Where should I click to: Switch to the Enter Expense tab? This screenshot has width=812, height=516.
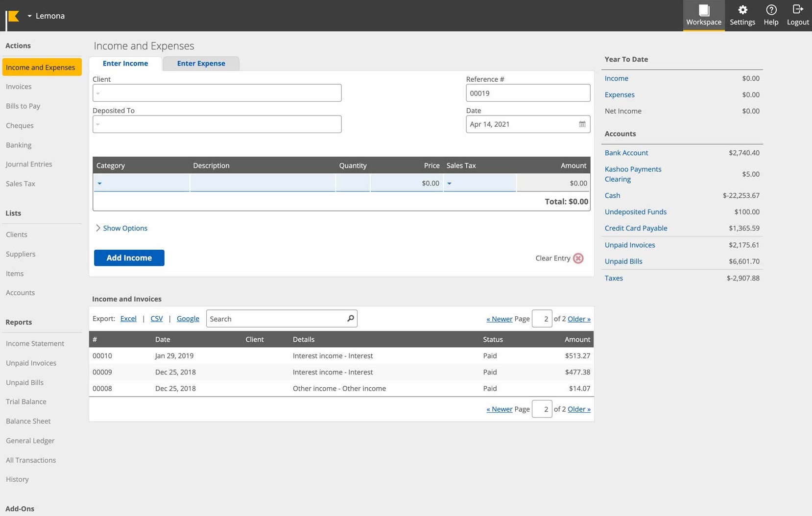click(x=201, y=64)
